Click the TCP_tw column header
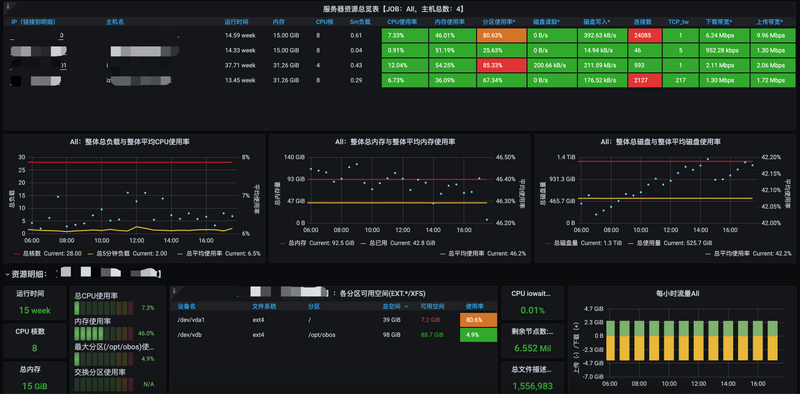 point(679,22)
